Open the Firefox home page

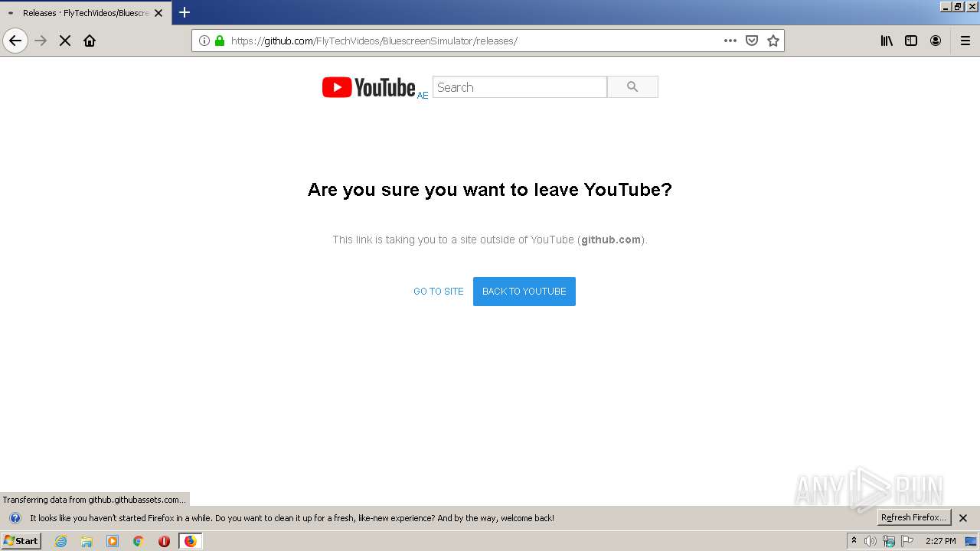coord(90,41)
